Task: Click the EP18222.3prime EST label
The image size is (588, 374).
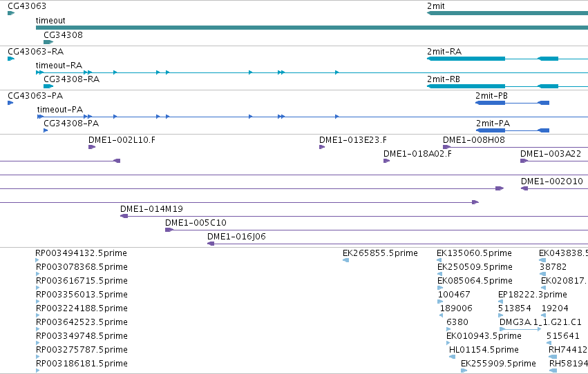Action: 533,295
